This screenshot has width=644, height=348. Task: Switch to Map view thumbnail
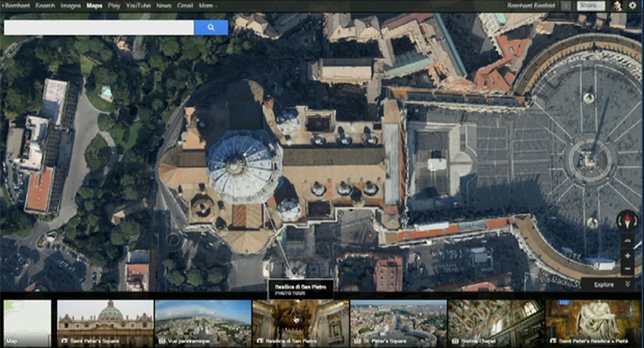coord(27,323)
